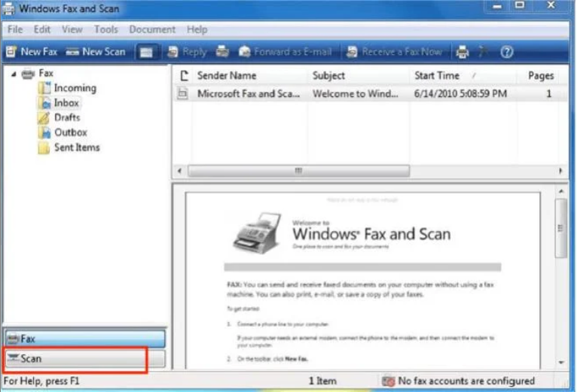
Task: Click preview pane scroll up arrow
Action: (561, 191)
